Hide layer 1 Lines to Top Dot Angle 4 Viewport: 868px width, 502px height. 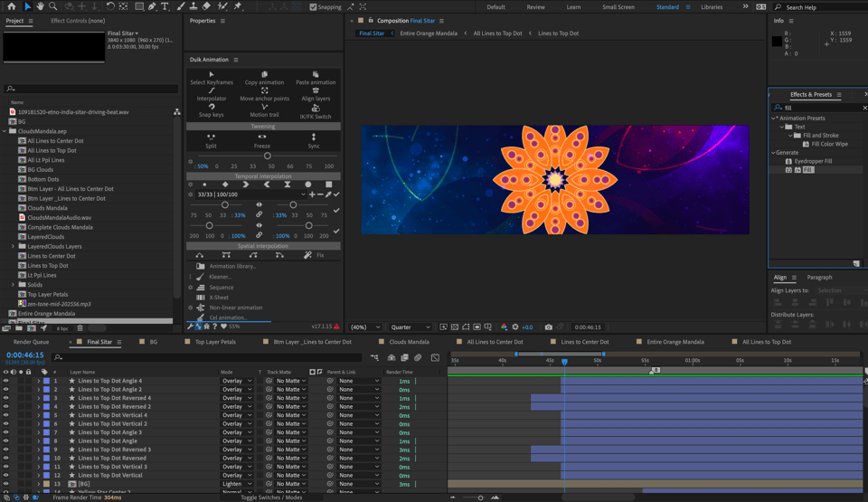(5, 381)
